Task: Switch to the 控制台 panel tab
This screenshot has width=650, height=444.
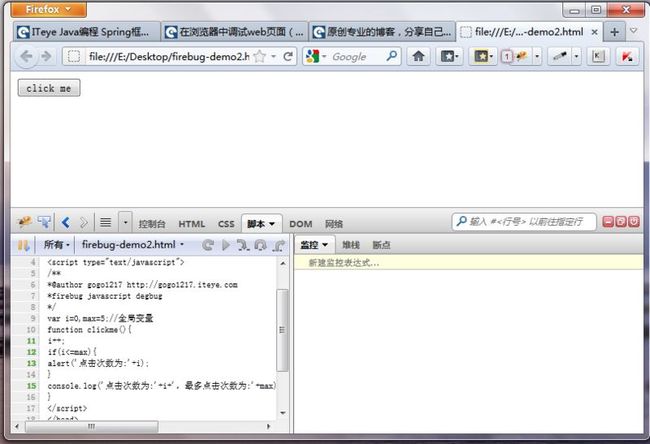Action: (152, 224)
